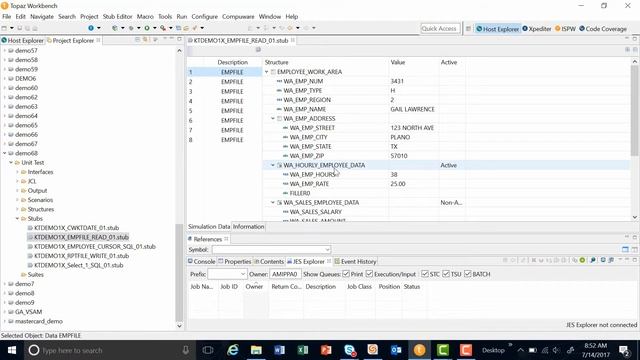Select EMPFILE record row 5
640x360 pixels.
(x=224, y=111)
